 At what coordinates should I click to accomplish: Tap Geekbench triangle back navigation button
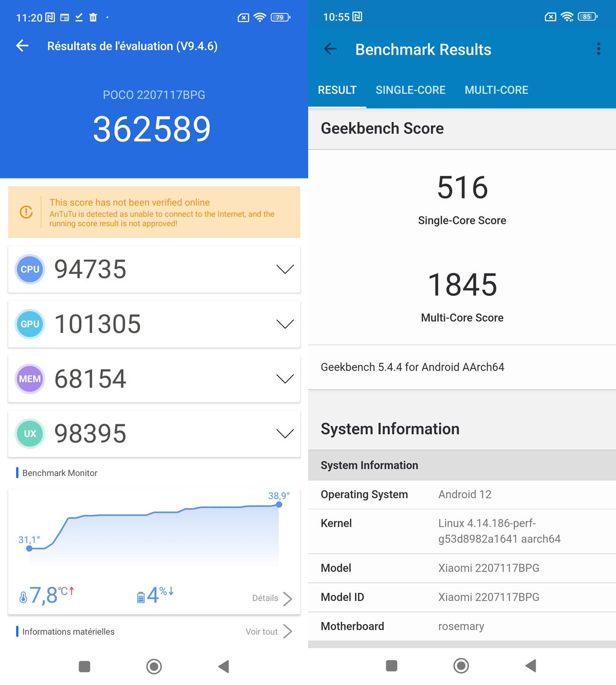pos(531,665)
